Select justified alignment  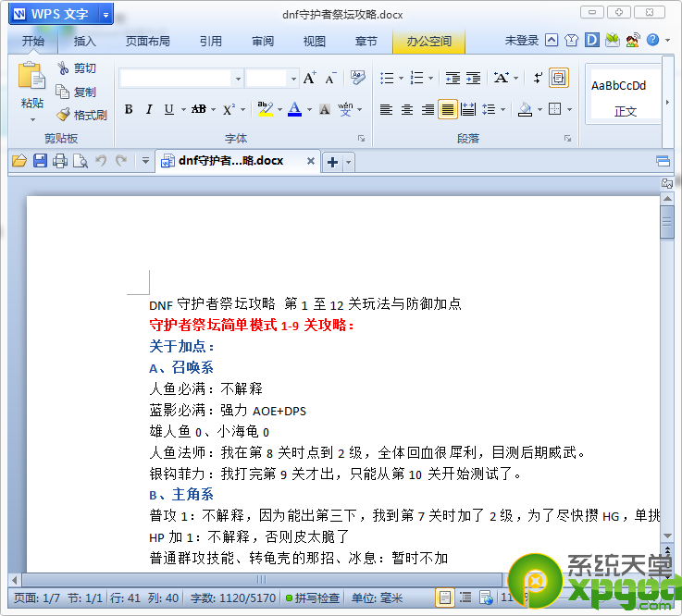tap(448, 109)
